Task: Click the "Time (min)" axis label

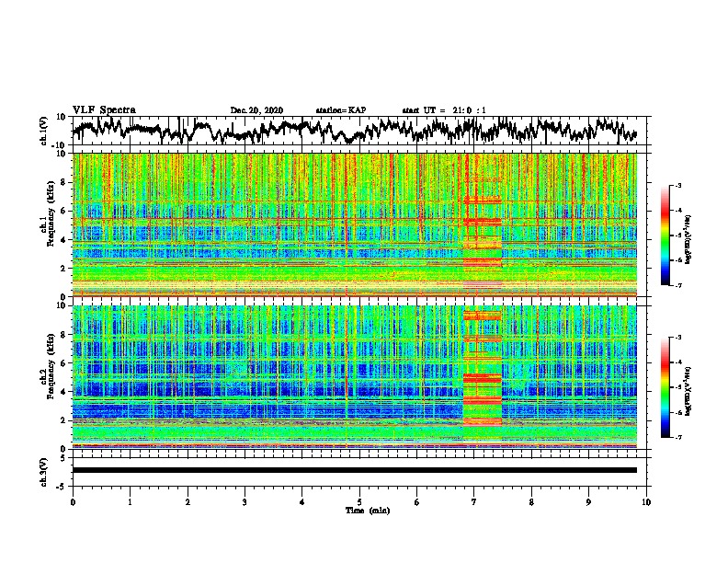Action: 368,511
